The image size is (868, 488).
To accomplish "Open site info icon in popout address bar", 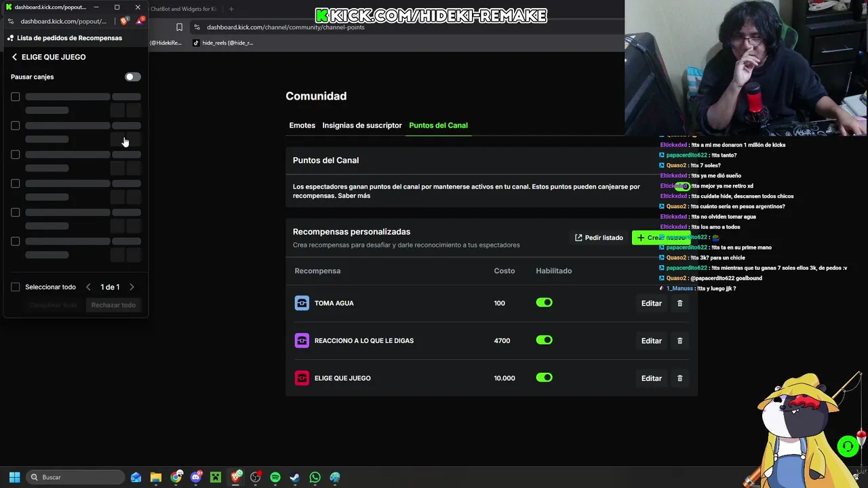I will pos(10,21).
